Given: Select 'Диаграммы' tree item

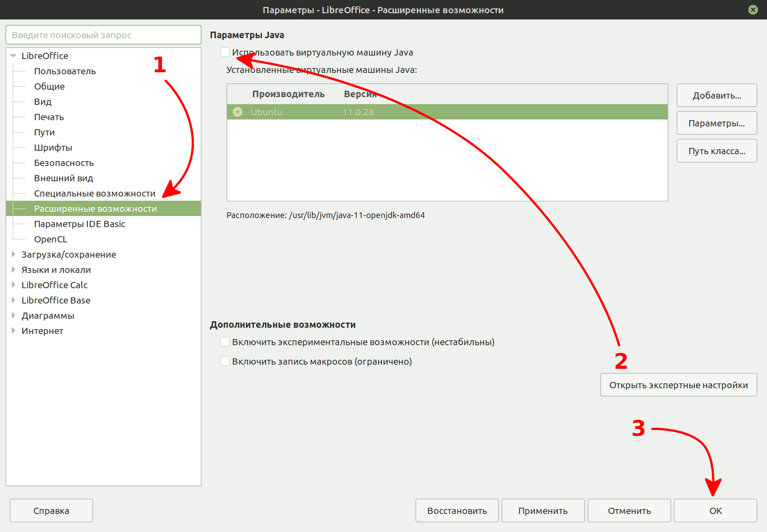Looking at the screenshot, I should (x=48, y=316).
